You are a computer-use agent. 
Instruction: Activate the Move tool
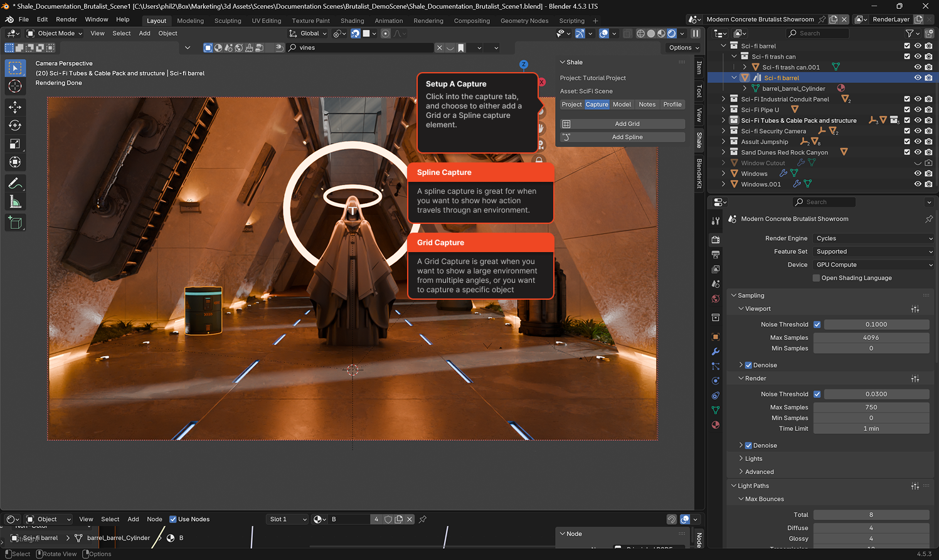coord(15,107)
